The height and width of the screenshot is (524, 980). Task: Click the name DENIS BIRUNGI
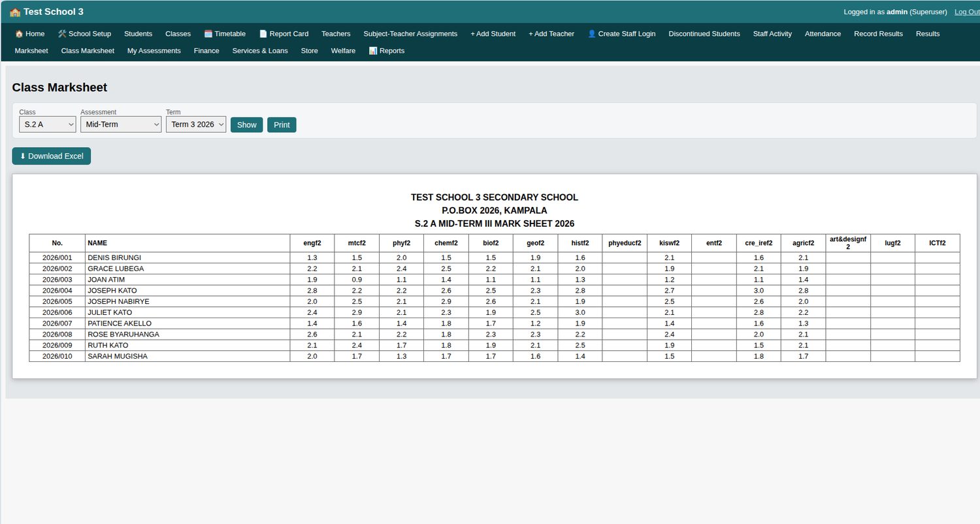coord(114,258)
